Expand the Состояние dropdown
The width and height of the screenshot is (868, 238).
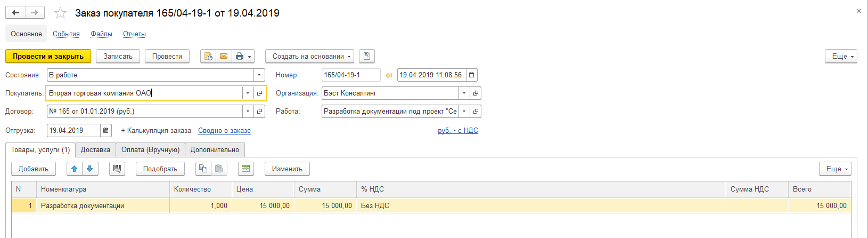pos(259,75)
